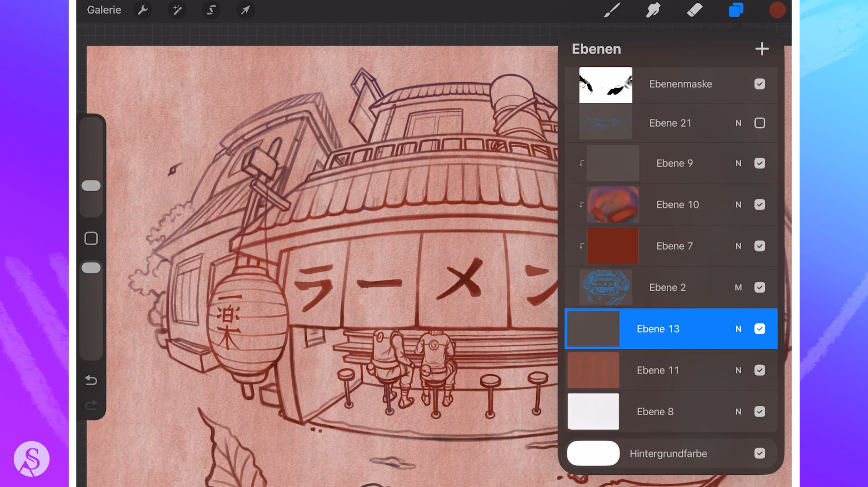Select the Smudge tool
This screenshot has height=487, width=868.
point(653,10)
